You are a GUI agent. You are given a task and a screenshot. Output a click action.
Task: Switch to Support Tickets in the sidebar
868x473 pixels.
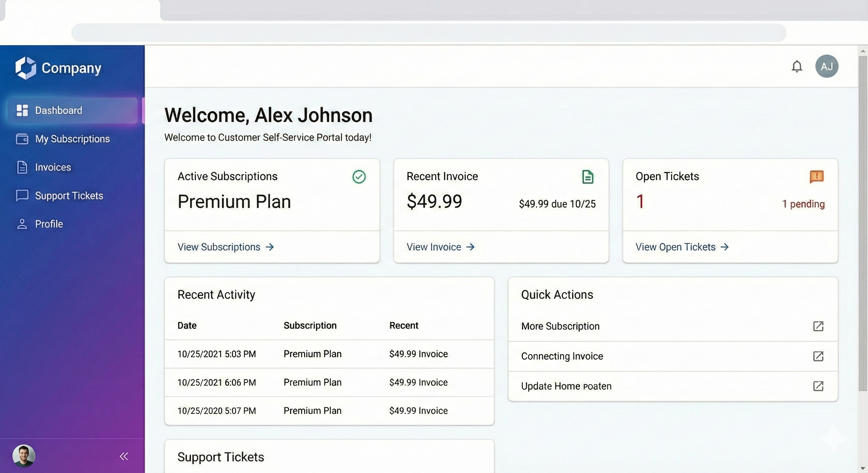pyautogui.click(x=69, y=196)
